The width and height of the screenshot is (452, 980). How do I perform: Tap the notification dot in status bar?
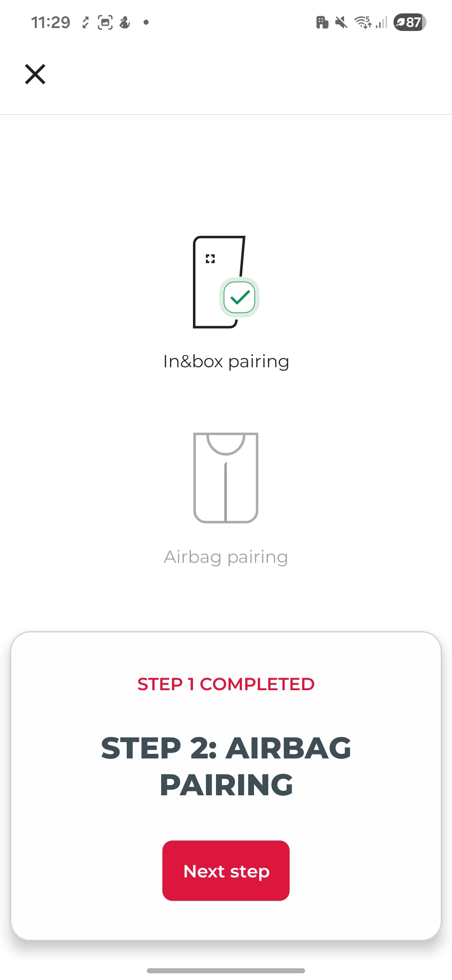pos(146,22)
